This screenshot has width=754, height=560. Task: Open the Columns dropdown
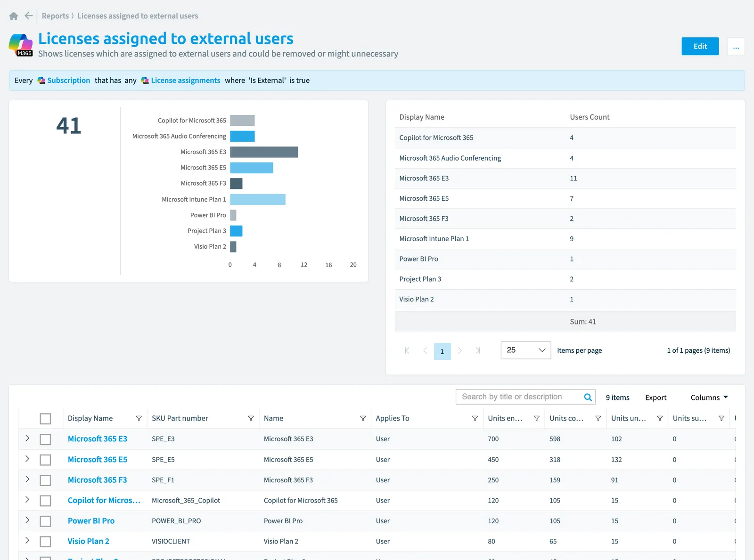(x=709, y=398)
